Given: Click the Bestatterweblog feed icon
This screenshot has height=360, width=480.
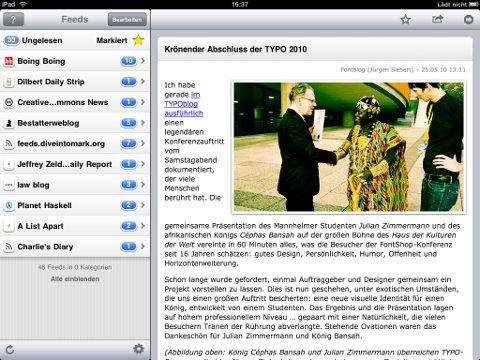Looking at the screenshot, I should click(x=9, y=123).
